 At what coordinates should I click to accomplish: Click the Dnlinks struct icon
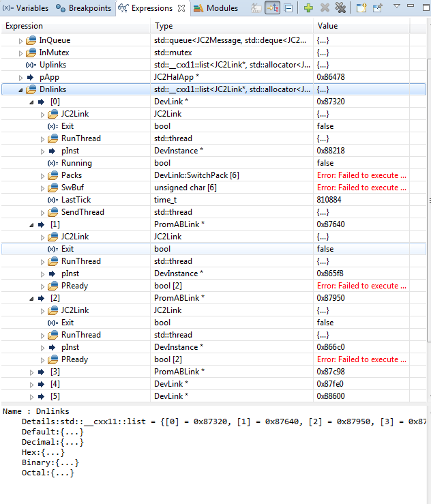(31, 89)
